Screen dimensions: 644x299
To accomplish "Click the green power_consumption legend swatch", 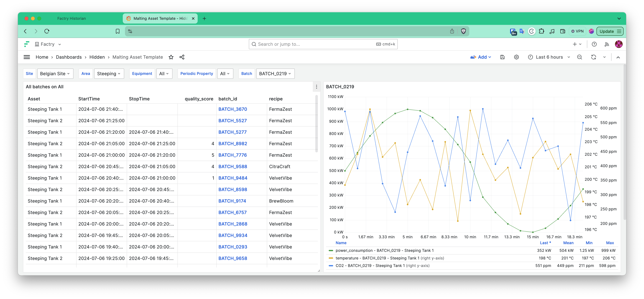I will (331, 251).
